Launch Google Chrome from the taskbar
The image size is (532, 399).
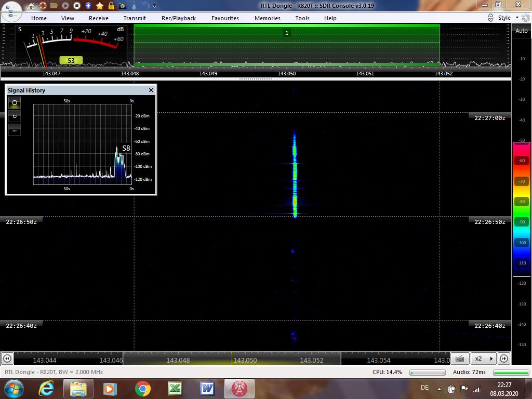click(143, 389)
